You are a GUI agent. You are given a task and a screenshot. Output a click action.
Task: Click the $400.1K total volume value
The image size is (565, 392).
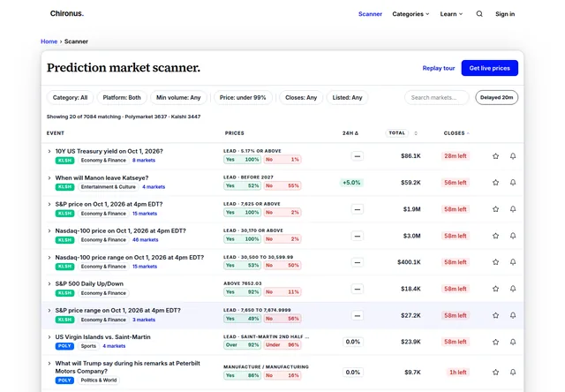[409, 262]
